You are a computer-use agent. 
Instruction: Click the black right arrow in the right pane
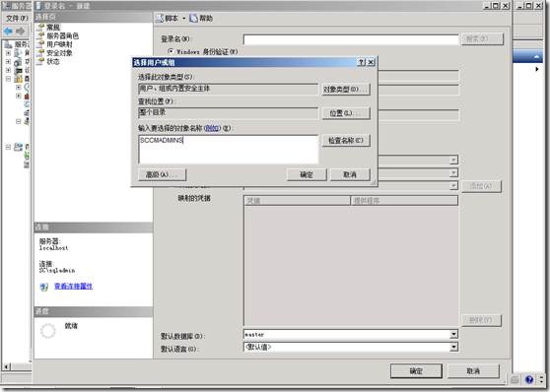click(x=536, y=69)
